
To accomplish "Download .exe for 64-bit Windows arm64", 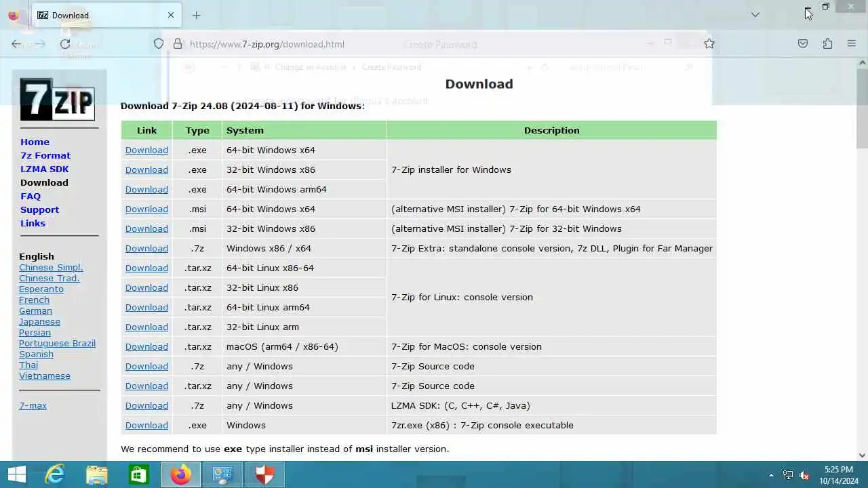I will click(x=146, y=189).
